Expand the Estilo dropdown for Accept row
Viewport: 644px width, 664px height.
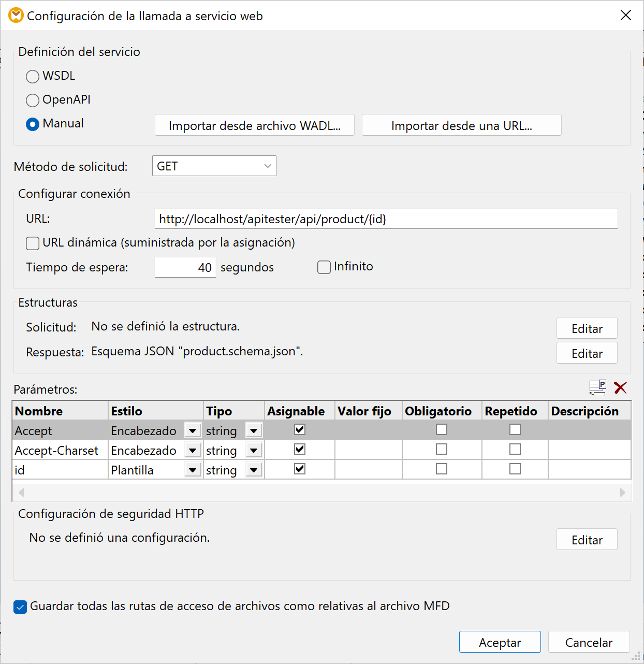pos(193,431)
